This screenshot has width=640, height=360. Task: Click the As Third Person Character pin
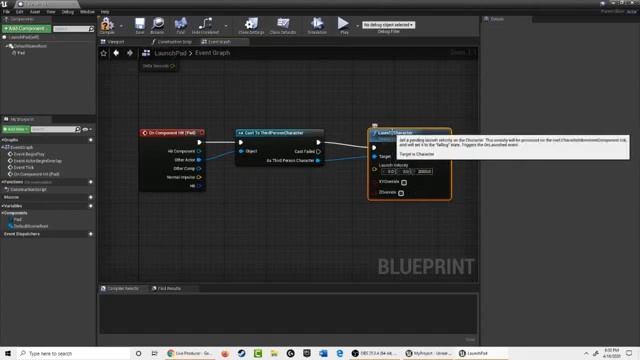318,160
